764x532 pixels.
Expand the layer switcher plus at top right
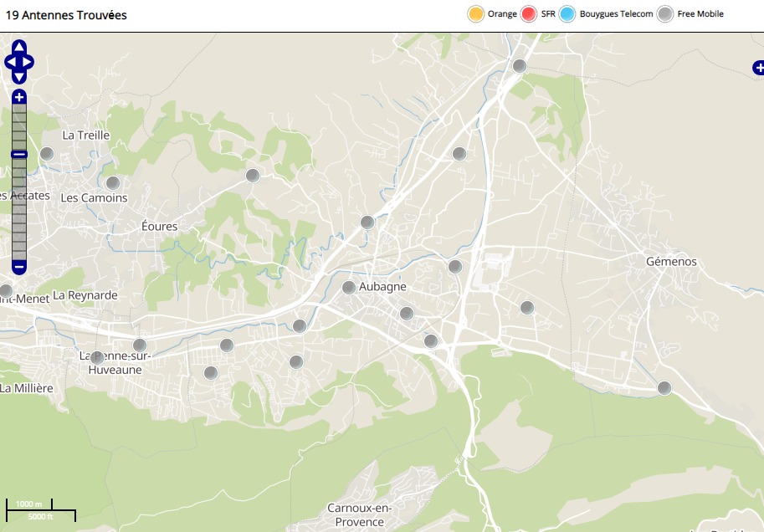tap(758, 67)
